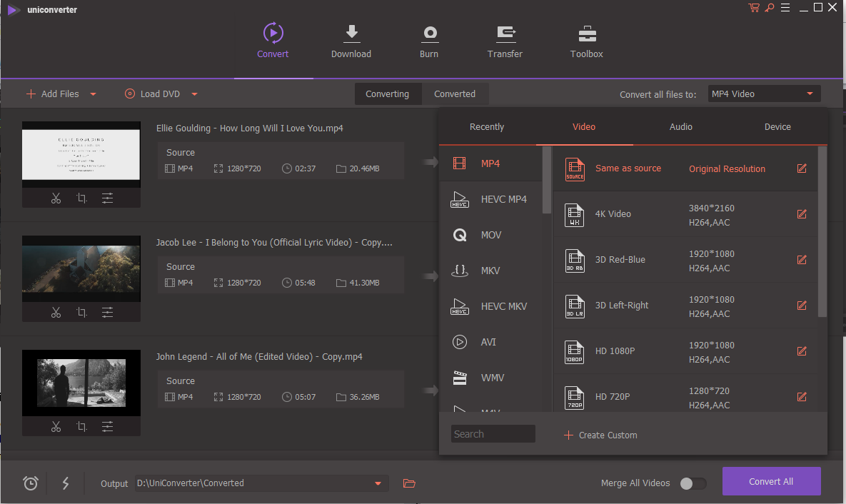Edit the Same as source preset

click(802, 168)
